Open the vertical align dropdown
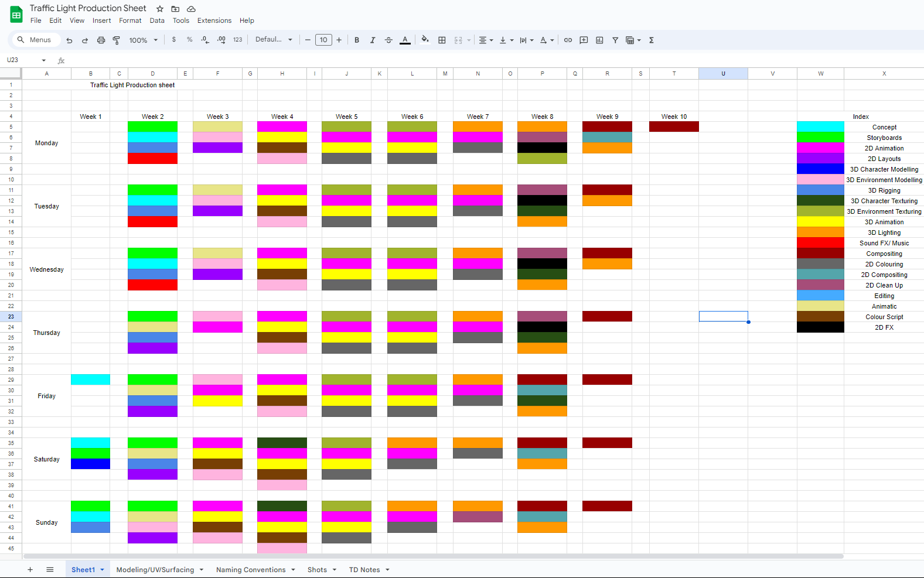This screenshot has width=924, height=578. coord(506,40)
